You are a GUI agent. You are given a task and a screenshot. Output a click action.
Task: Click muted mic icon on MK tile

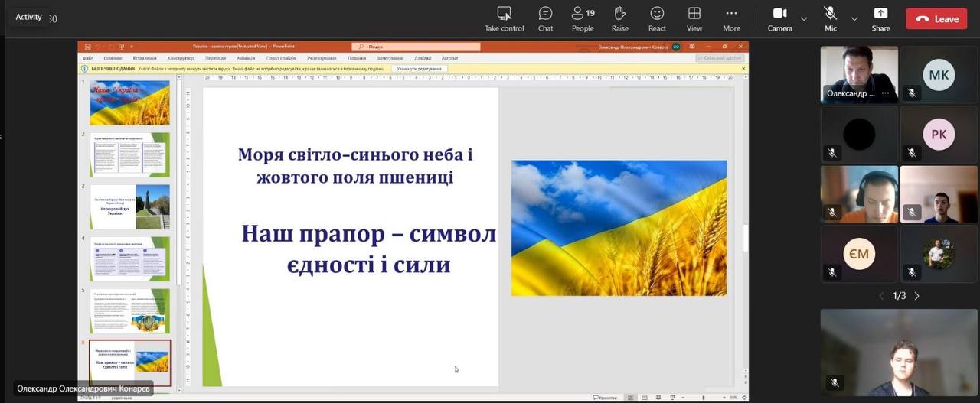(911, 93)
